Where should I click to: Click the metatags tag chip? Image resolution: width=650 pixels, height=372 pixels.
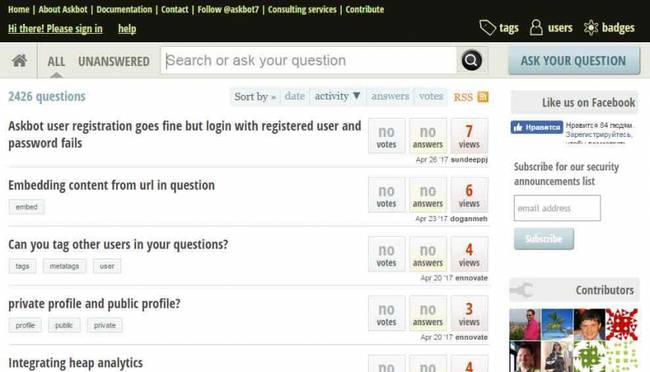pyautogui.click(x=64, y=266)
